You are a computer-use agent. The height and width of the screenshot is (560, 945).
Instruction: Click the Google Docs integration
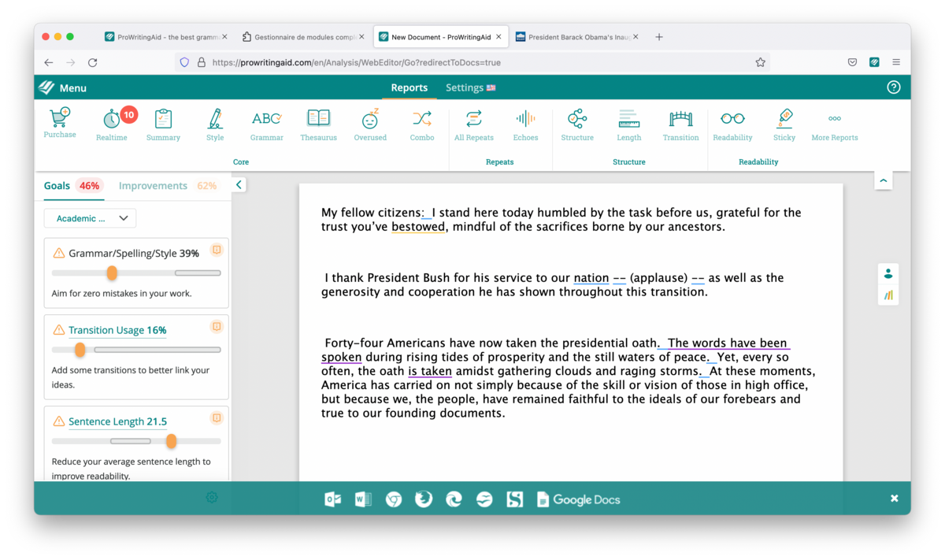click(x=579, y=499)
